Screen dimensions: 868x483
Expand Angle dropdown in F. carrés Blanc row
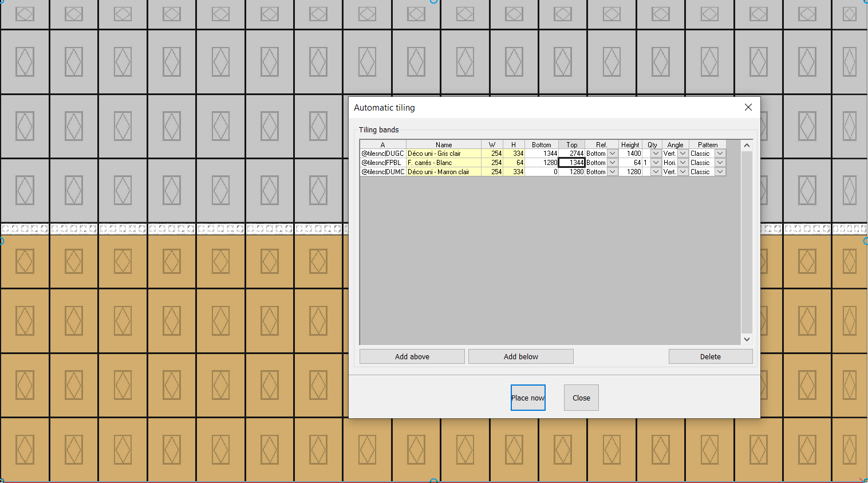(x=683, y=163)
